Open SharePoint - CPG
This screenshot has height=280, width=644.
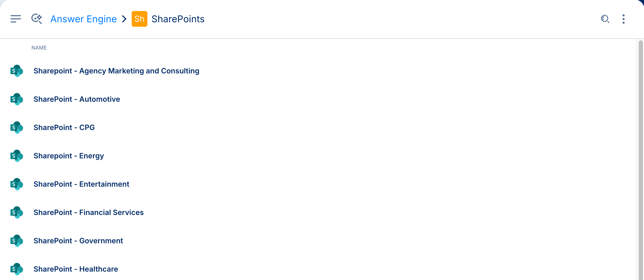(64, 127)
